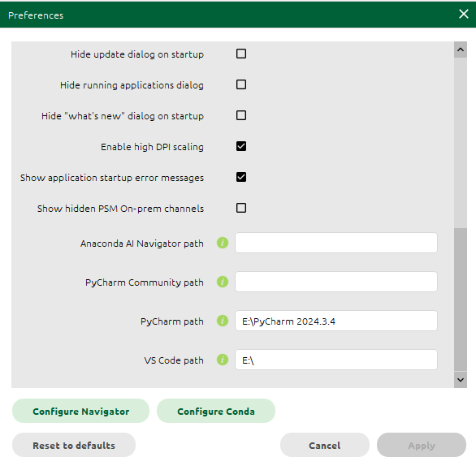Click the scrollbar down arrow
Image resolution: width=476 pixels, height=470 pixels.
461,380
